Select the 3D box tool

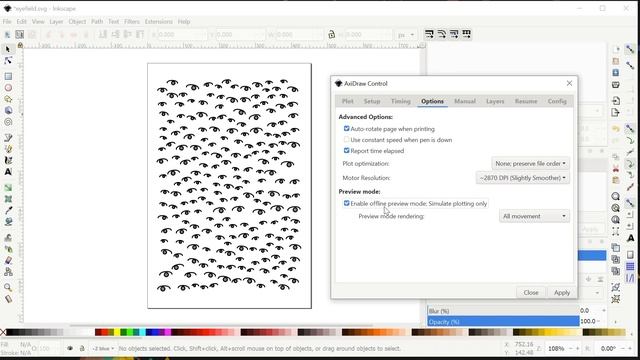click(x=8, y=111)
